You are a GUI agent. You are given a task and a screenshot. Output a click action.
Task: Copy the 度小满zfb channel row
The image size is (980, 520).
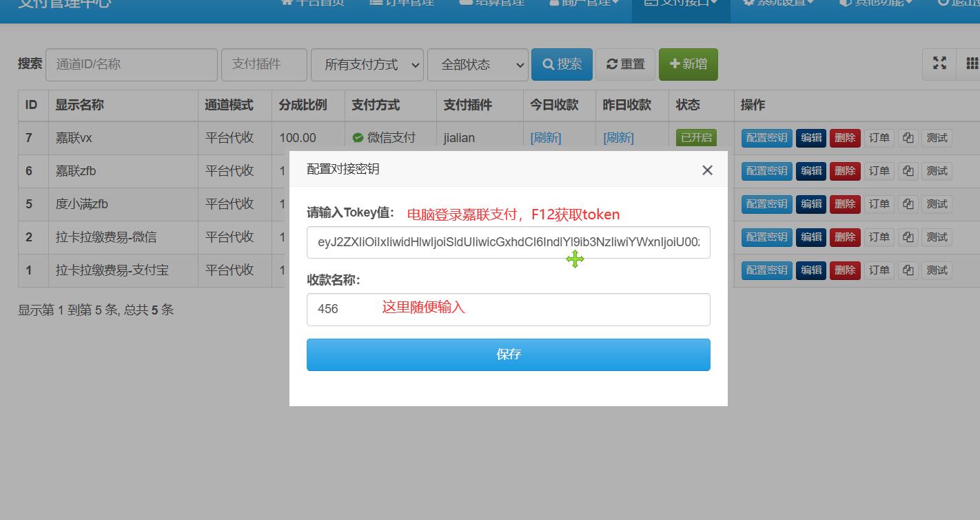coord(908,204)
